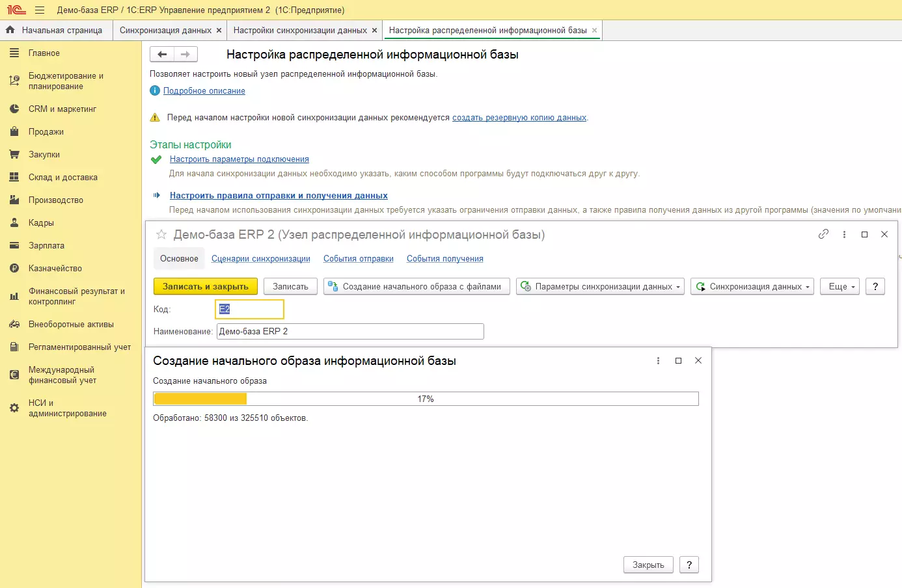Open the НСИ и администрирование gear icon
902x588 pixels.
pyautogui.click(x=14, y=408)
